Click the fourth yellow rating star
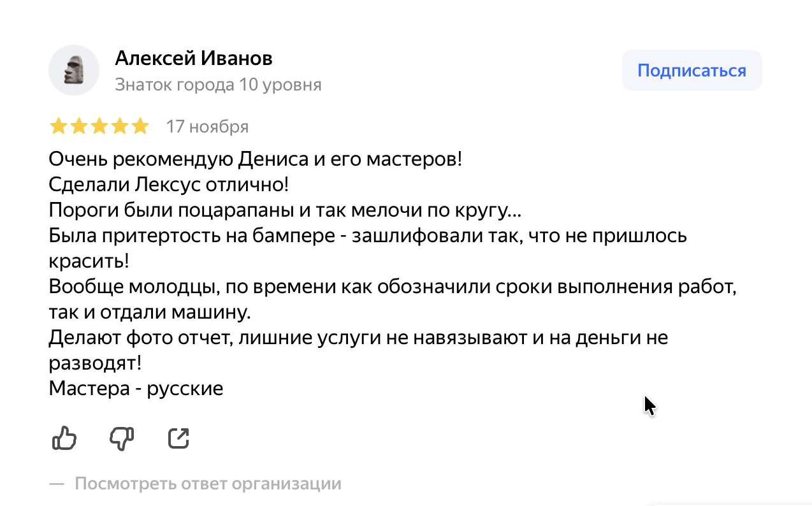812x506 pixels. coord(119,126)
